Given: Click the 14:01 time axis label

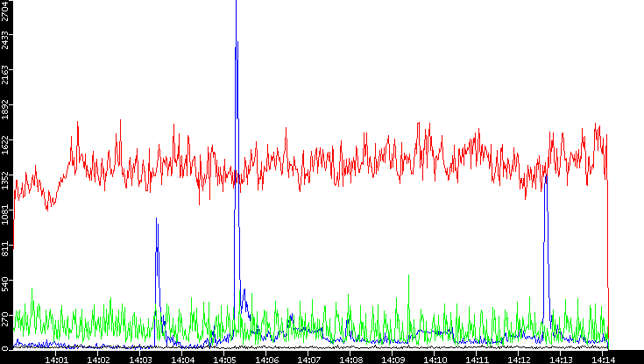Looking at the screenshot, I should pos(56,360).
